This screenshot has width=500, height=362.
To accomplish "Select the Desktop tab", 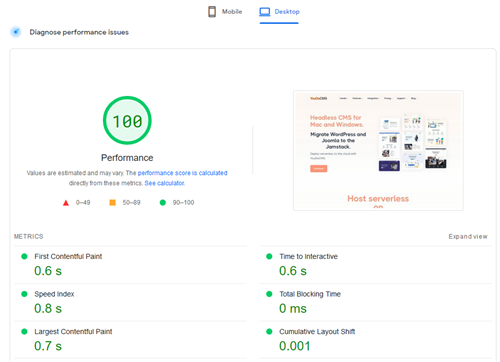I will pos(279,12).
